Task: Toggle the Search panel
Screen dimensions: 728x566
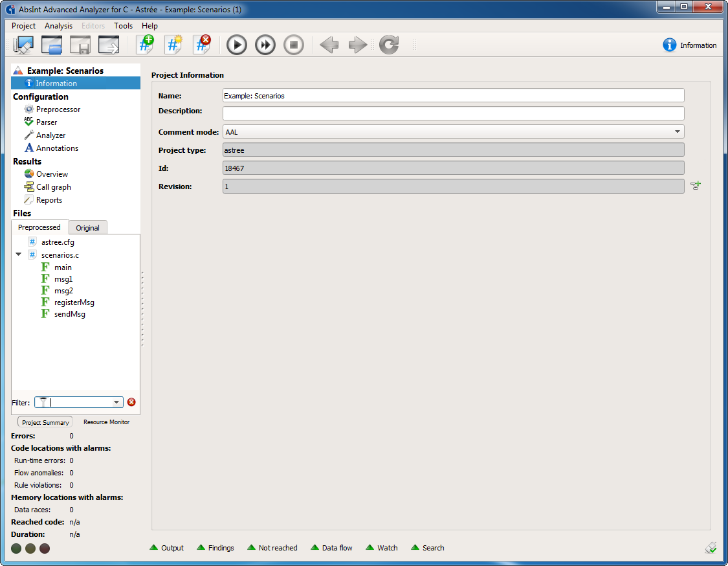Action: pos(428,548)
